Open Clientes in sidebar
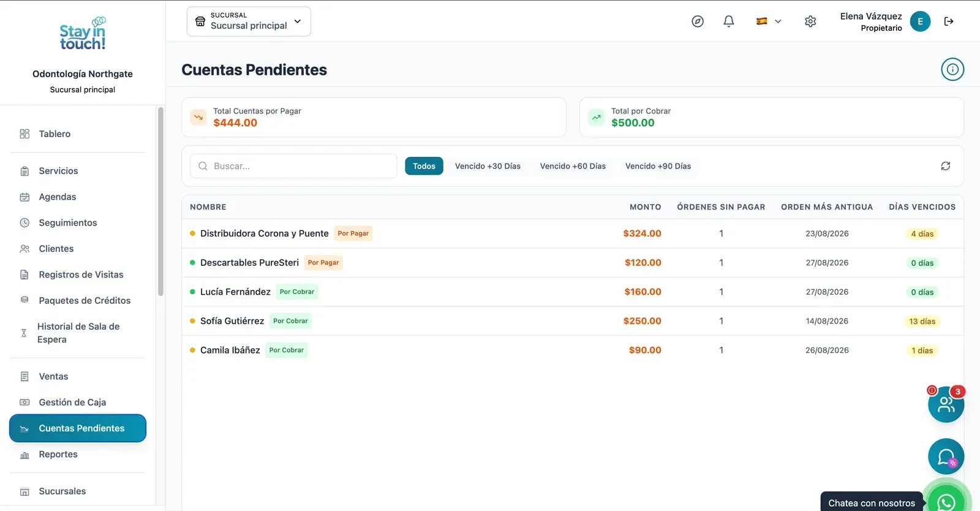The image size is (980, 511). [78, 249]
